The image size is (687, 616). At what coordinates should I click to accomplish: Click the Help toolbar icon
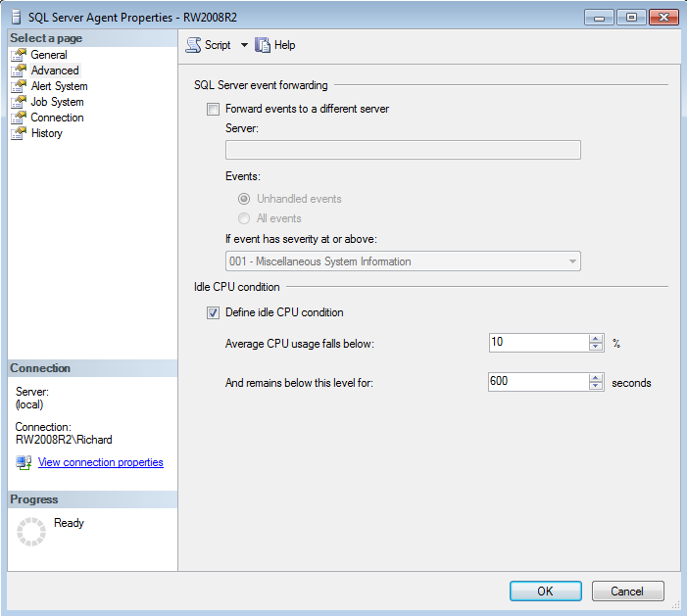pyautogui.click(x=262, y=45)
